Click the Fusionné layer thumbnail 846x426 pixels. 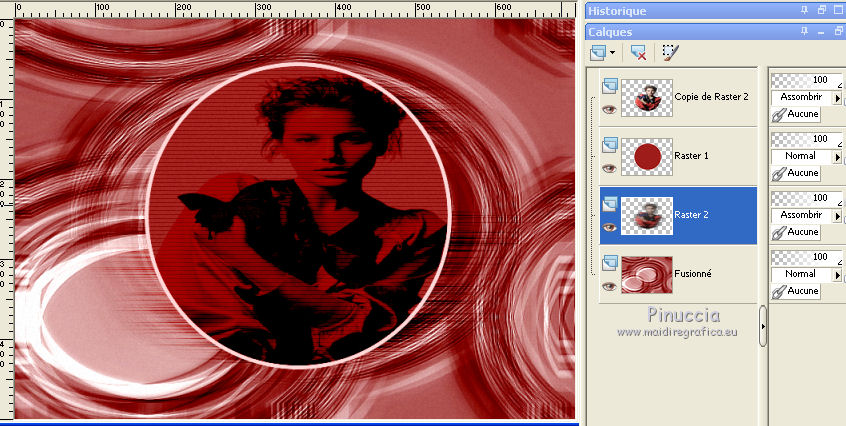[x=647, y=274]
